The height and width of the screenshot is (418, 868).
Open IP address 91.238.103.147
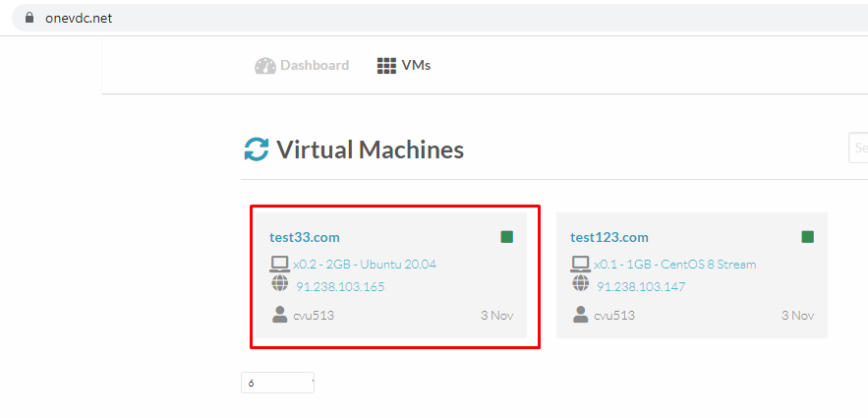point(641,287)
